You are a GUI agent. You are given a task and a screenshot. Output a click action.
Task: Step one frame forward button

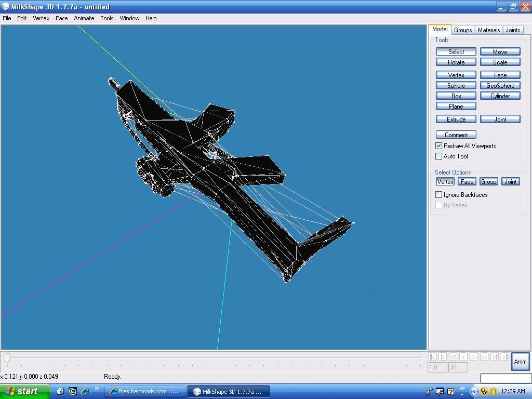(474, 356)
